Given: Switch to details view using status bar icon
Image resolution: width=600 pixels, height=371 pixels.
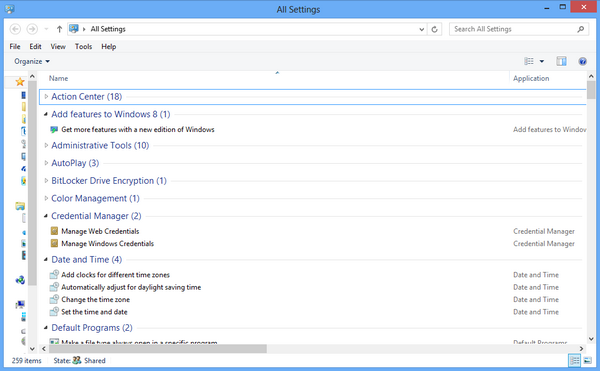Looking at the screenshot, I should pos(574,360).
